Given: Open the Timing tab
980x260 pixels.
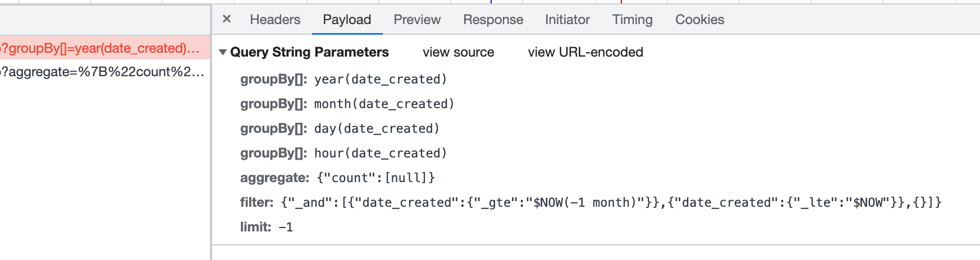Looking at the screenshot, I should pyautogui.click(x=632, y=20).
